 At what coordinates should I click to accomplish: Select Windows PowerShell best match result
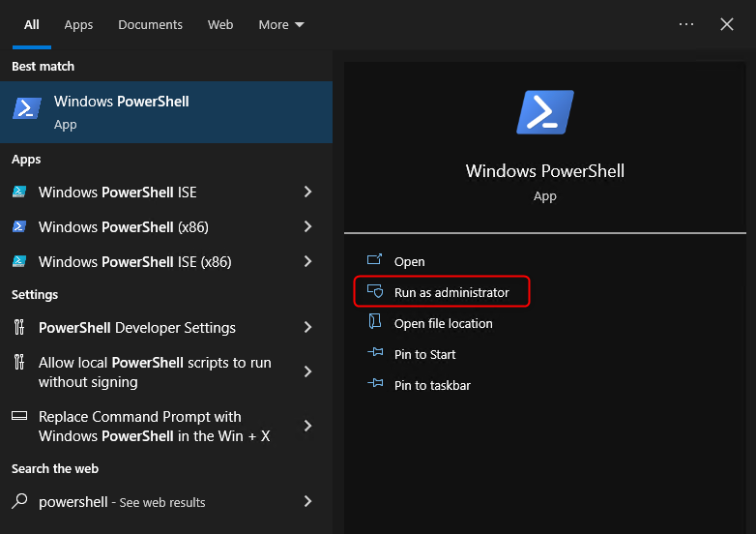coord(166,112)
